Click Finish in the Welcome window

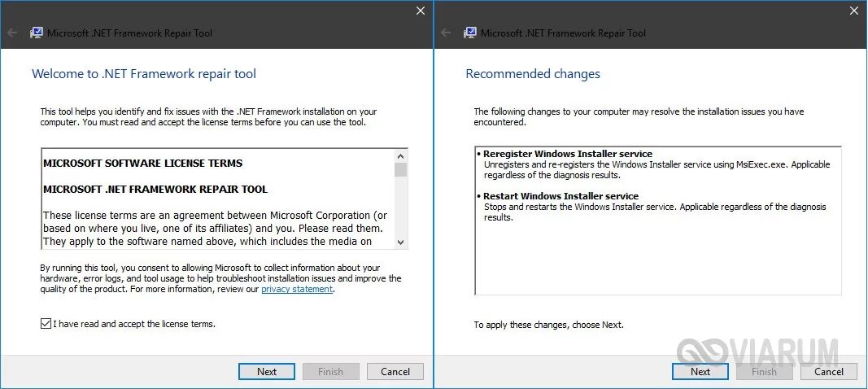[x=330, y=371]
